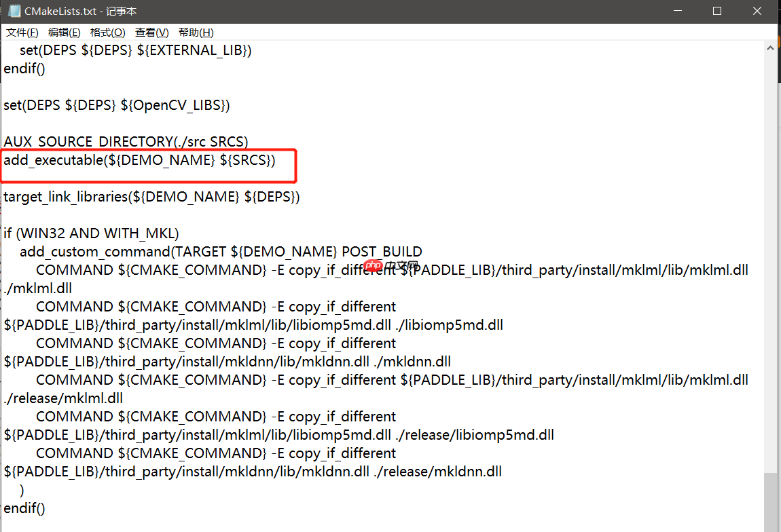Click the scrollbar up arrow
Image resolution: width=781 pixels, height=532 pixels.
click(x=770, y=48)
